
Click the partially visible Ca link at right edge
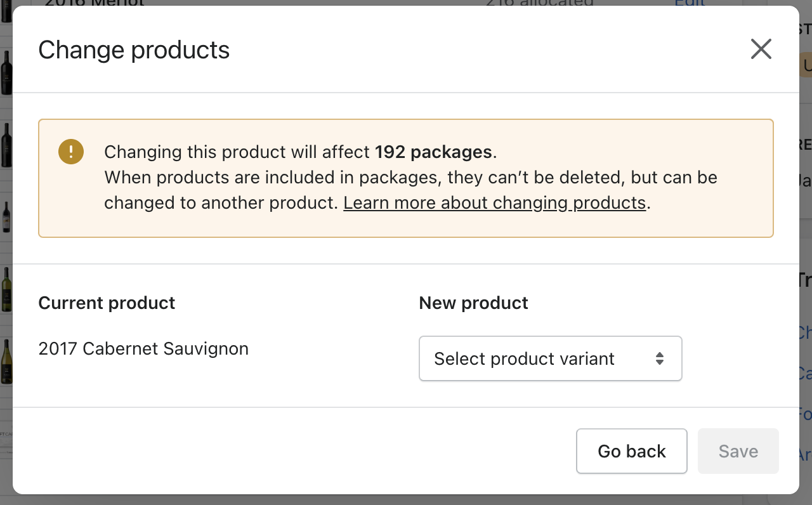click(804, 373)
